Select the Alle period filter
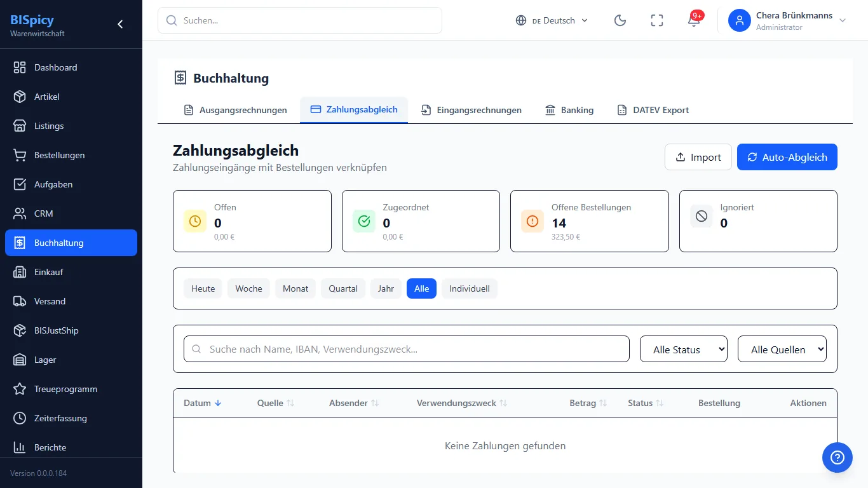 point(421,288)
